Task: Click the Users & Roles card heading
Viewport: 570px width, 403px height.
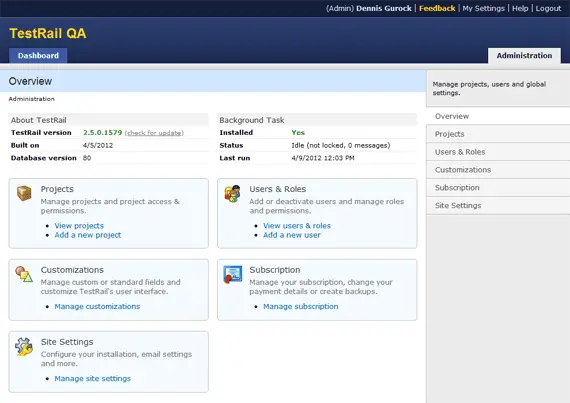Action: (277, 189)
